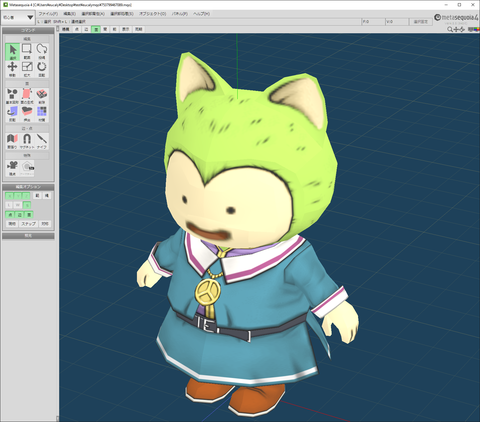Toggle face (面) editing in Edit Options
This screenshot has height=422, width=480.
point(29,214)
